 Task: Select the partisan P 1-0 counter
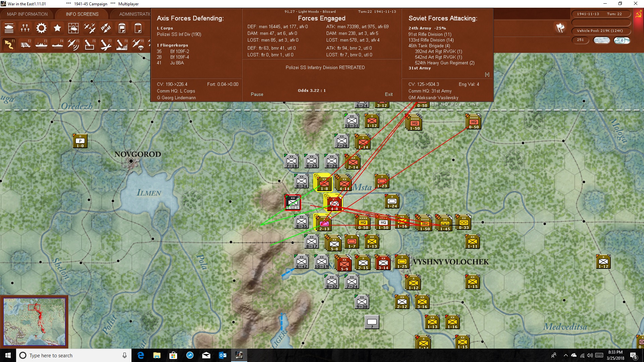tap(80, 141)
